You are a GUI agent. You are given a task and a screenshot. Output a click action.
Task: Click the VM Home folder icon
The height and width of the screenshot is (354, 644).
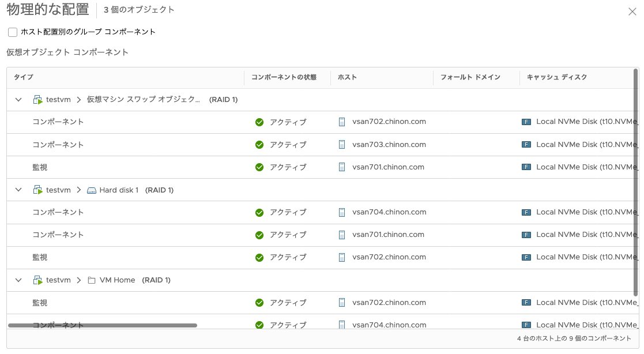(91, 280)
